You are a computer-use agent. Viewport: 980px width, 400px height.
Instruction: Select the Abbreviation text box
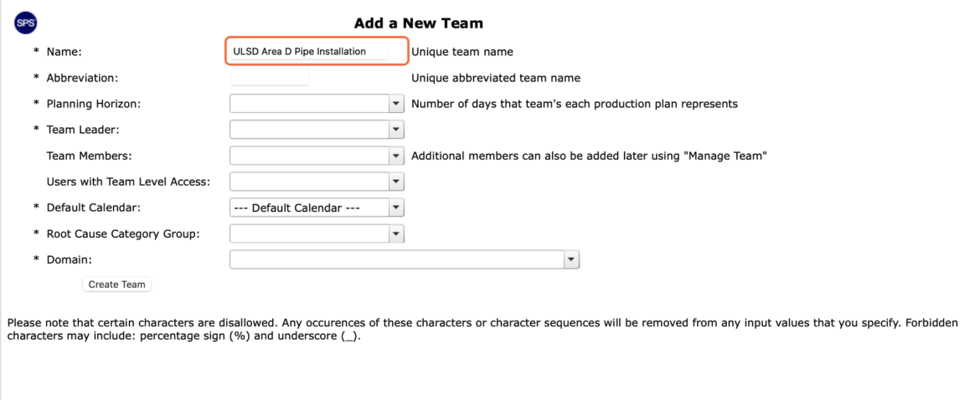(270, 78)
